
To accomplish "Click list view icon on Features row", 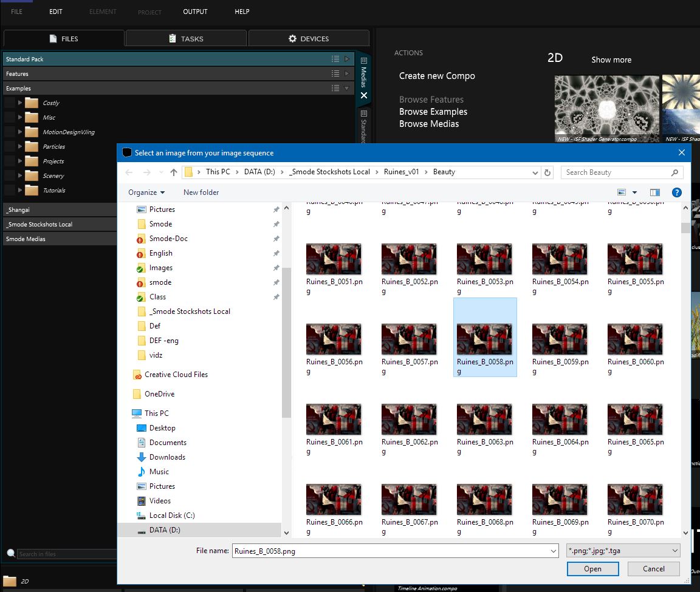I will coord(335,73).
